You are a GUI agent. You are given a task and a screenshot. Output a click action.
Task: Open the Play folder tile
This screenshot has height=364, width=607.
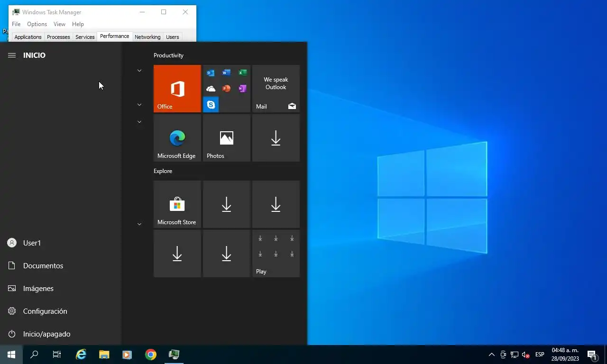click(x=276, y=254)
